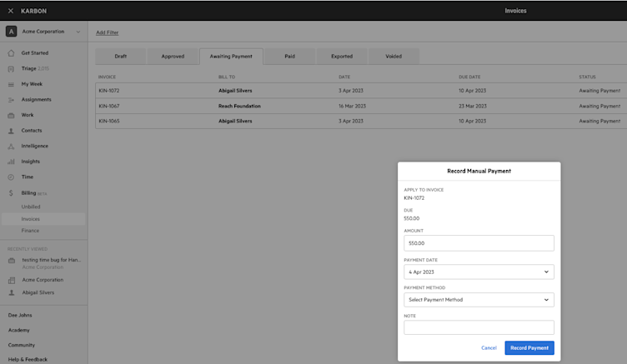
Task: Click the My Week calendar icon
Action: tap(11, 84)
